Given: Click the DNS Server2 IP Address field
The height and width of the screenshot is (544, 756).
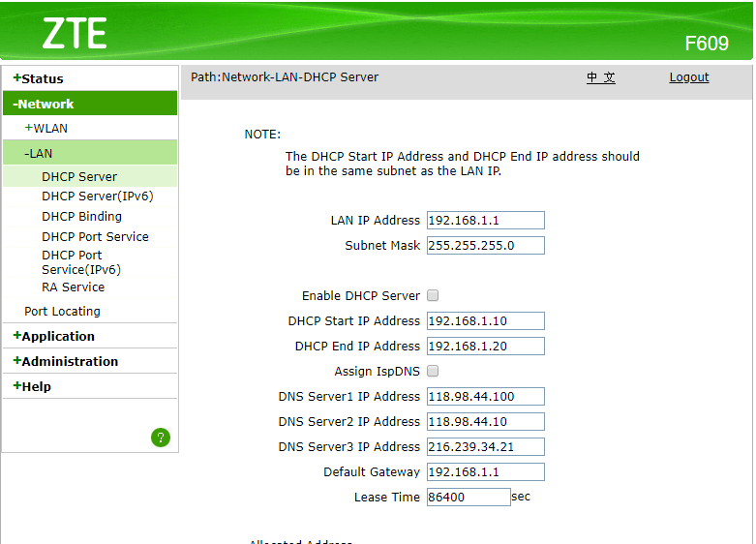Looking at the screenshot, I should (486, 421).
